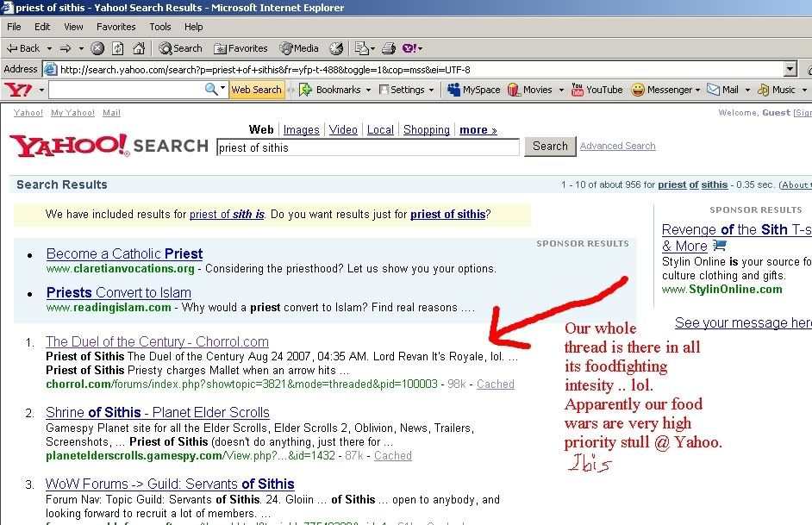Open the Tools menu

160,27
